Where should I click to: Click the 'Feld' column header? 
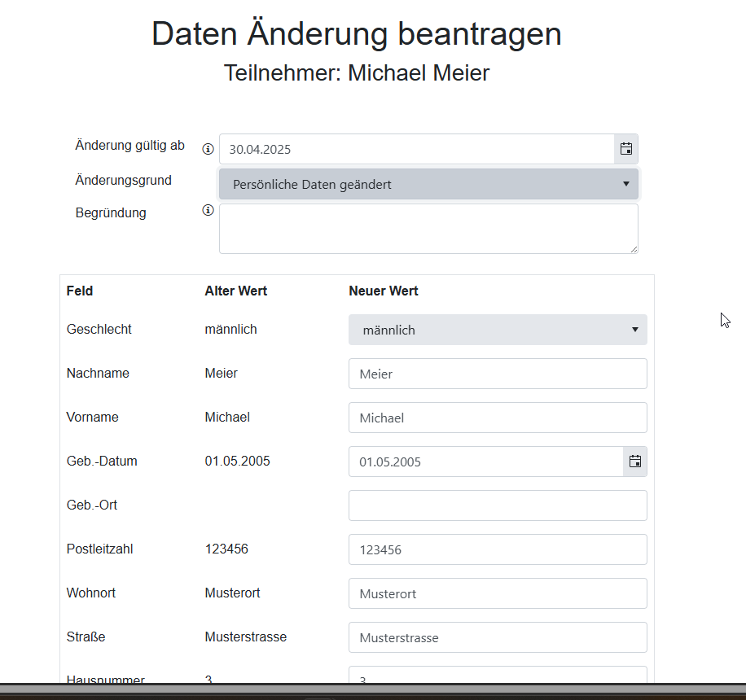coord(80,291)
